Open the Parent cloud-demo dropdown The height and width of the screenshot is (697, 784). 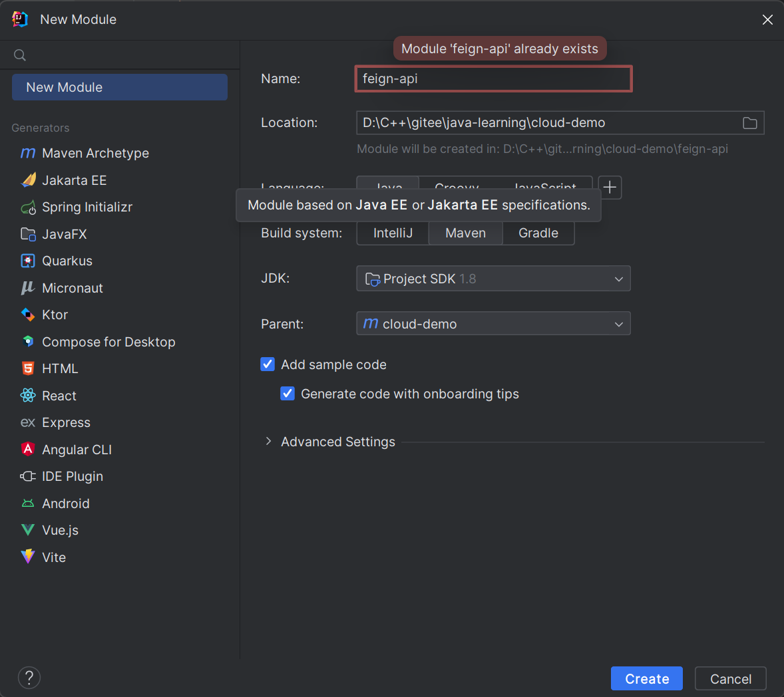click(494, 324)
